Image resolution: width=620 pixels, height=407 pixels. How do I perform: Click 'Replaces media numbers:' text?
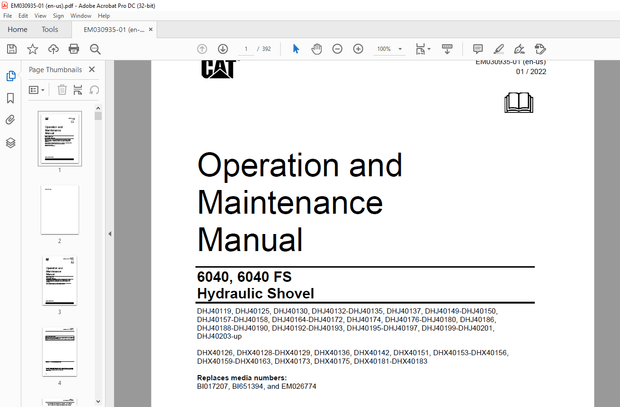pos(242,378)
